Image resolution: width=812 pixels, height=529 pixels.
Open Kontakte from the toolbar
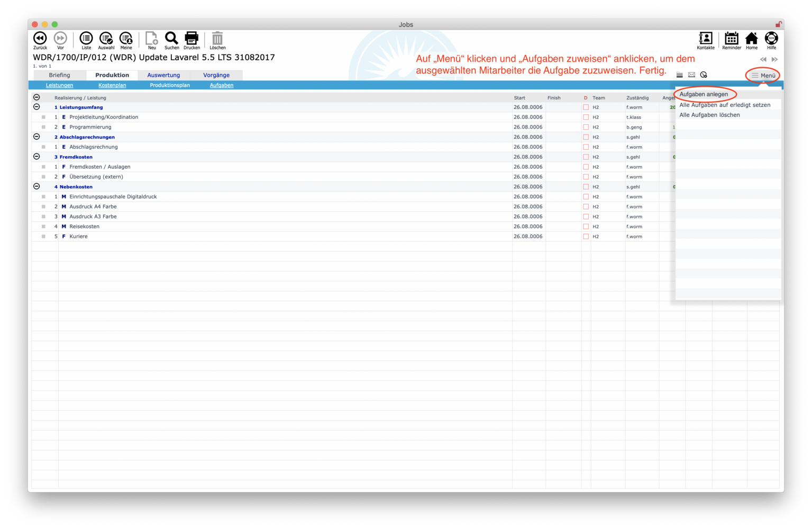tap(705, 39)
